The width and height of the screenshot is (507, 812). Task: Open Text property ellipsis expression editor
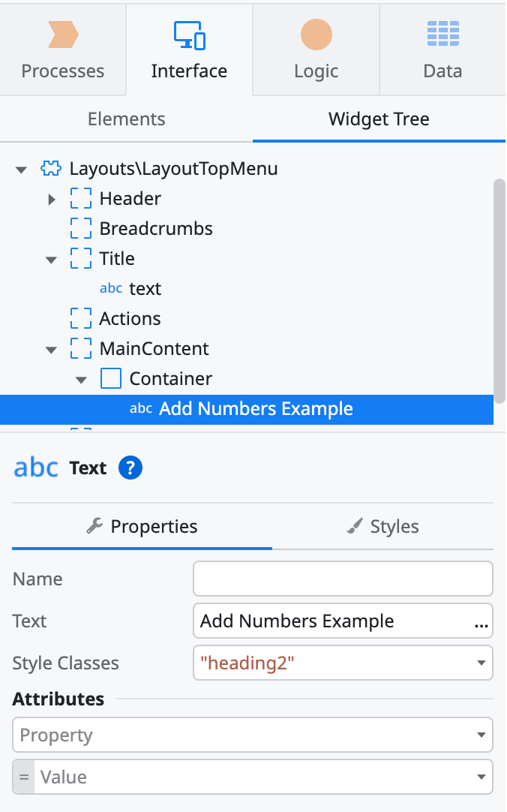[x=481, y=624]
